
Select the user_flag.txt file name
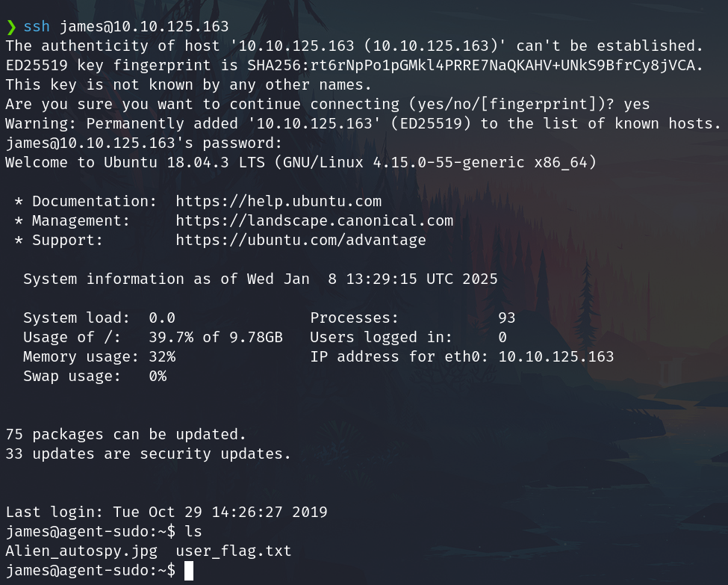click(x=233, y=551)
